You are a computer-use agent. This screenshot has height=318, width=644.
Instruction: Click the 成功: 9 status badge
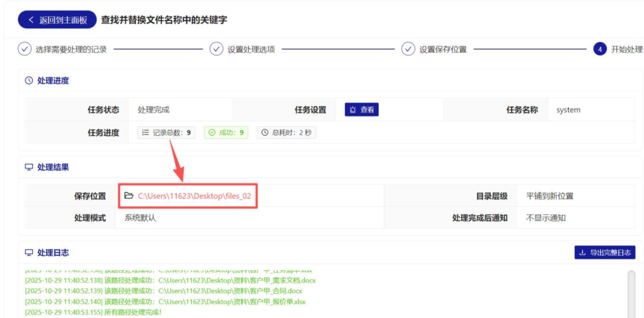226,133
